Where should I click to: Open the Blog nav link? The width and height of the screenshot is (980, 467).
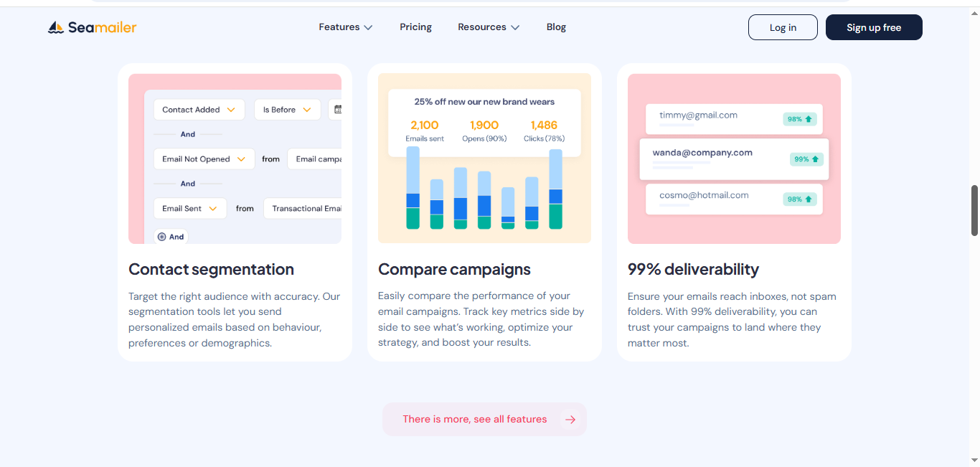pos(556,27)
